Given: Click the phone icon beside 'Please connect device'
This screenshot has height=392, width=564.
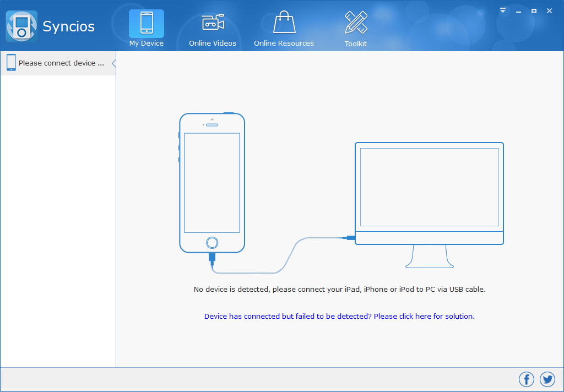Looking at the screenshot, I should point(11,62).
